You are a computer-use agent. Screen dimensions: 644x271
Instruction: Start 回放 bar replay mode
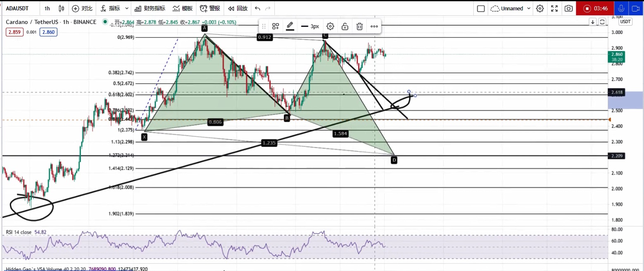tap(238, 8)
